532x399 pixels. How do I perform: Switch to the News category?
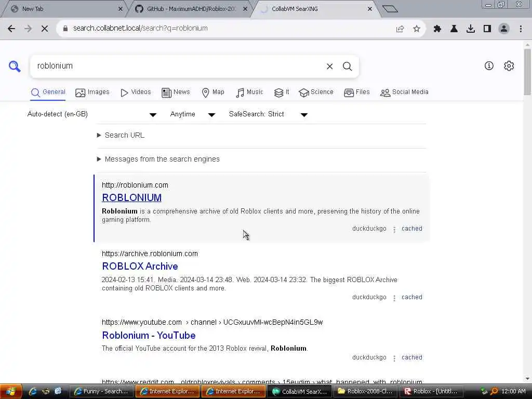click(x=176, y=92)
